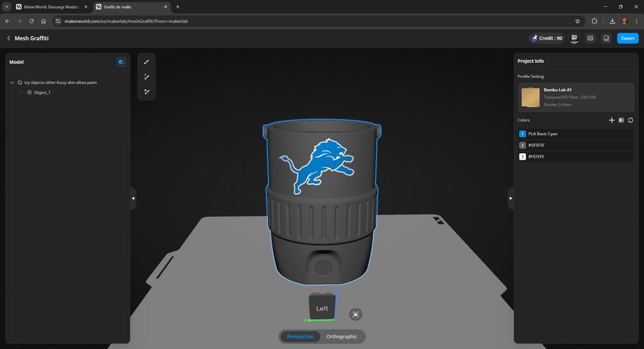Go back with the Mesh Graffiti arrow
Image resolution: width=644 pixels, height=349 pixels.
point(9,38)
